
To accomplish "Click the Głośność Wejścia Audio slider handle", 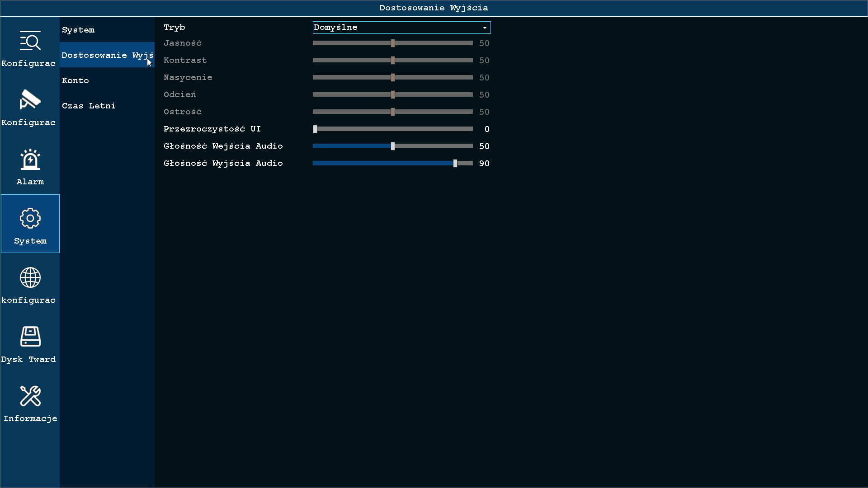I will point(393,146).
